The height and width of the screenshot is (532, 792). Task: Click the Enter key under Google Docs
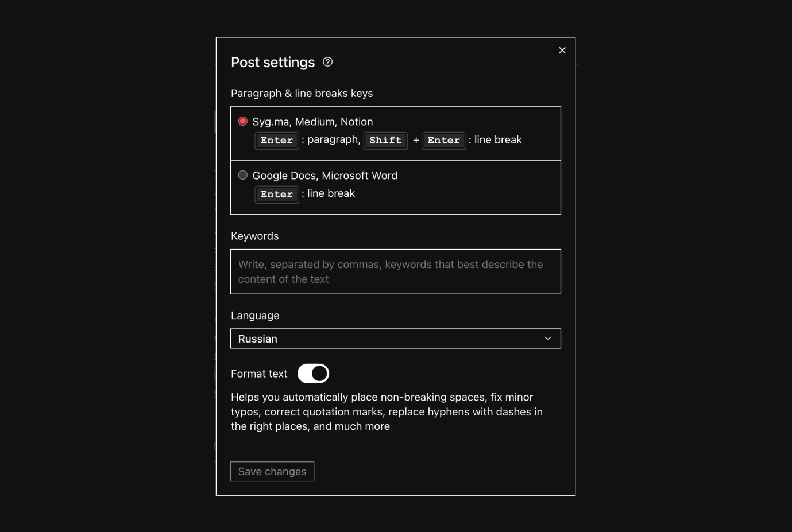[x=277, y=194]
